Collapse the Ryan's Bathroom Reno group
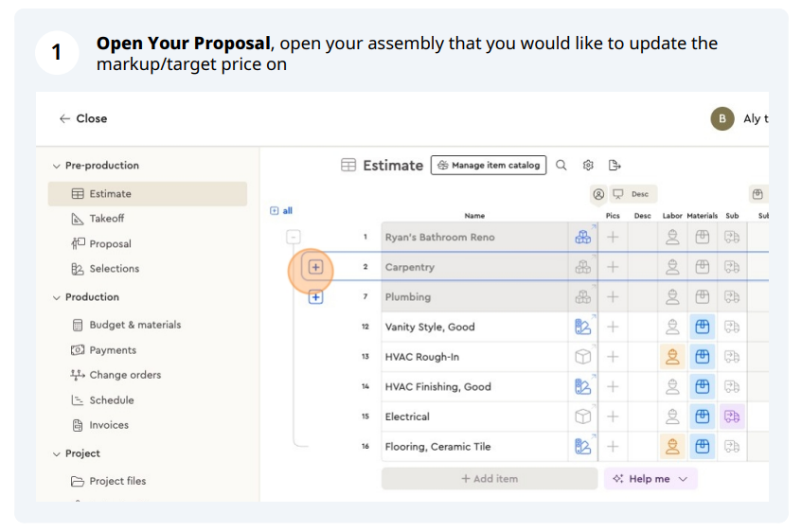The image size is (802, 532). 294,238
